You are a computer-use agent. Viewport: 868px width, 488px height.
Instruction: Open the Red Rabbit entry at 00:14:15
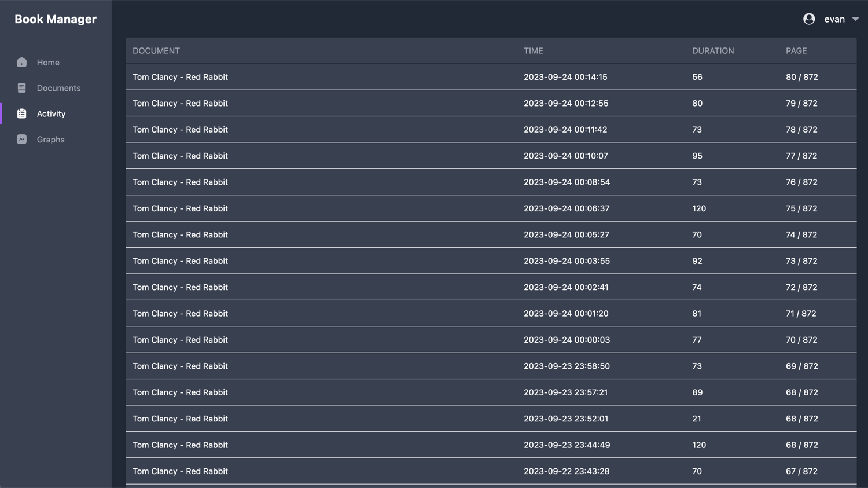pyautogui.click(x=180, y=77)
